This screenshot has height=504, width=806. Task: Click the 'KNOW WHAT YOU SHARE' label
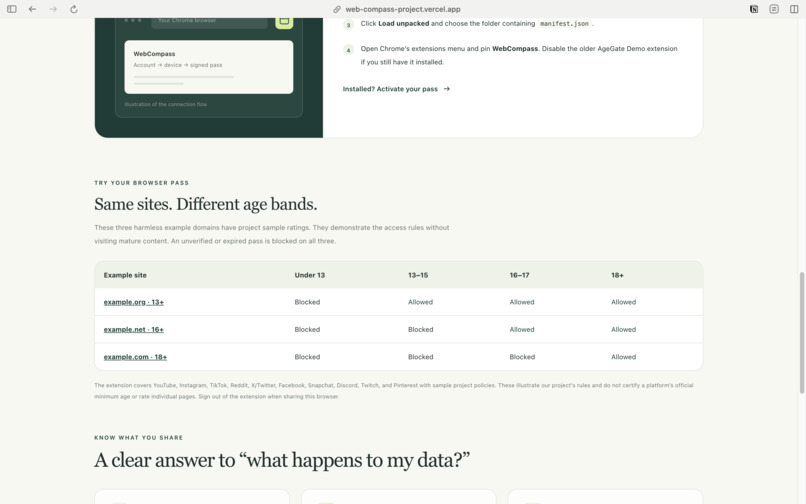pos(138,438)
